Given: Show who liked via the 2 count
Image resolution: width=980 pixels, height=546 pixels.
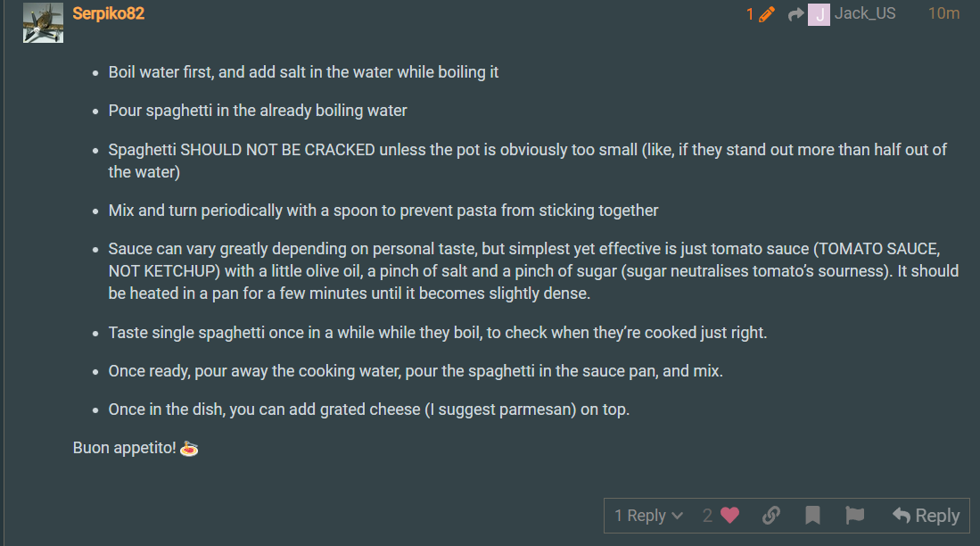Looking at the screenshot, I should (x=707, y=516).
